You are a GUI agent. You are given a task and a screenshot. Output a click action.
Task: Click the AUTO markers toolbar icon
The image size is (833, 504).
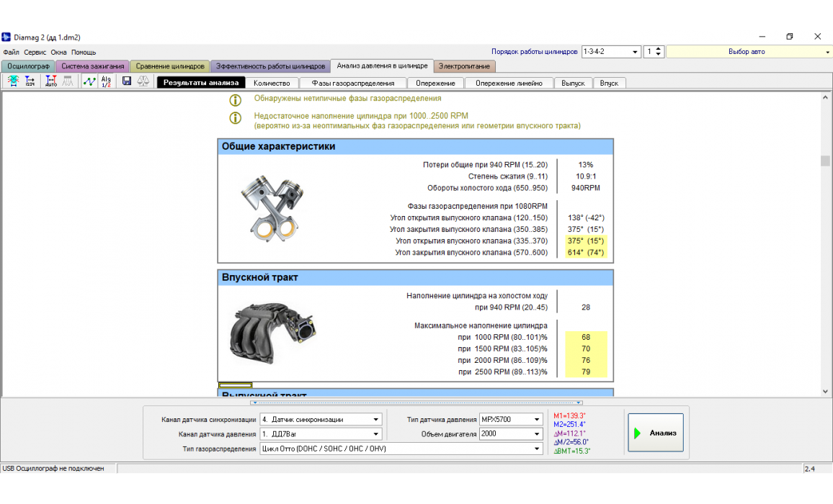(x=51, y=82)
